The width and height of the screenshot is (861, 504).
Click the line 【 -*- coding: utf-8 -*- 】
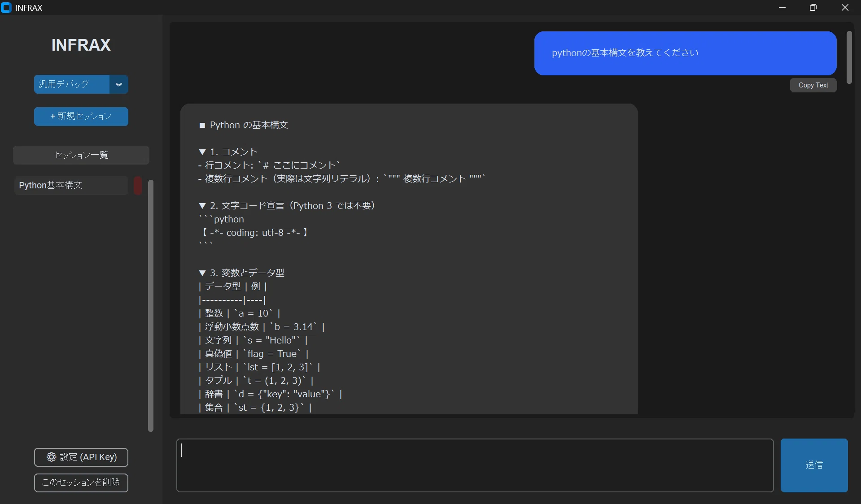[x=254, y=233]
